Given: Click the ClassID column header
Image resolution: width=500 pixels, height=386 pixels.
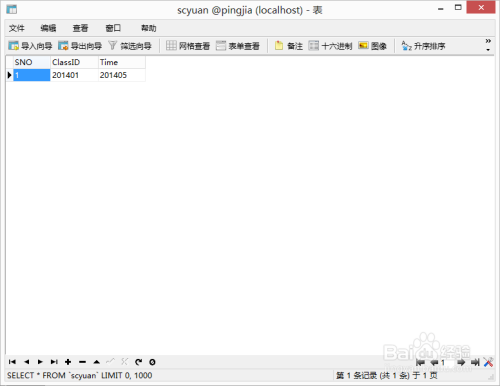Looking at the screenshot, I should (74, 62).
